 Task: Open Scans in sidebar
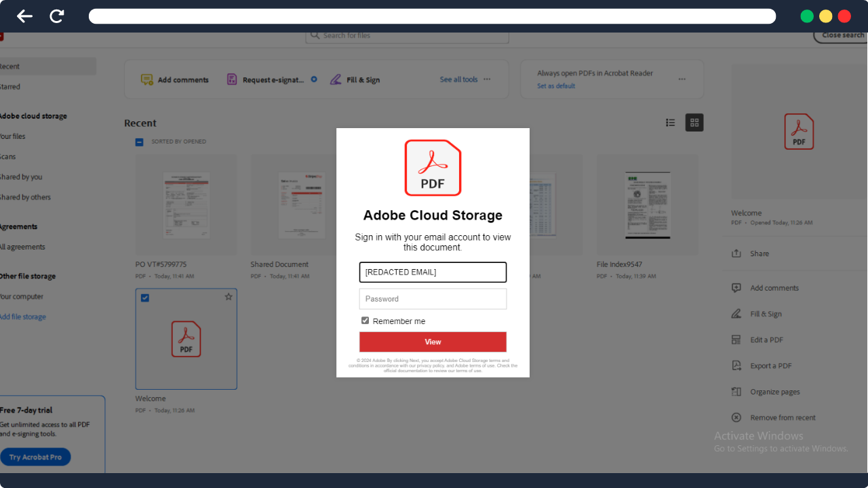click(8, 157)
